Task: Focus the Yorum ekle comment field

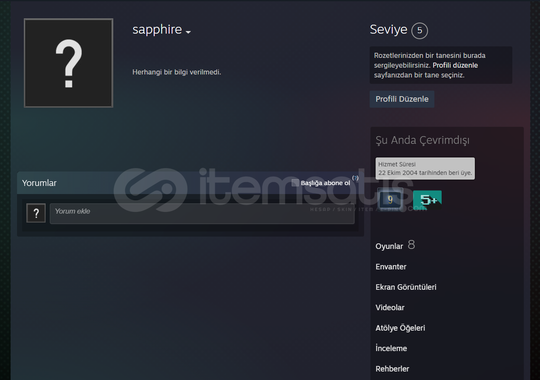Action: [202, 213]
